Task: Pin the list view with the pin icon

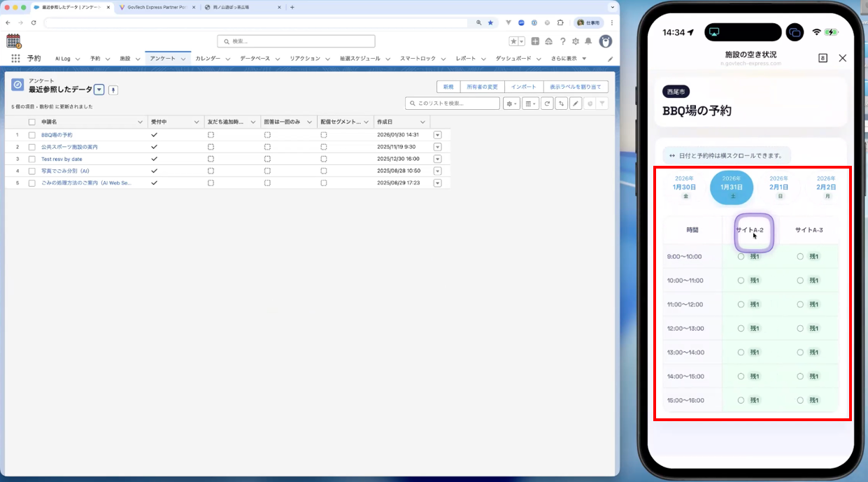Action: [x=113, y=90]
